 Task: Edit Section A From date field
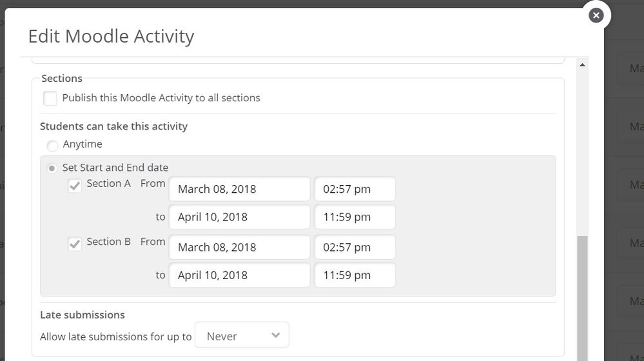coord(239,189)
